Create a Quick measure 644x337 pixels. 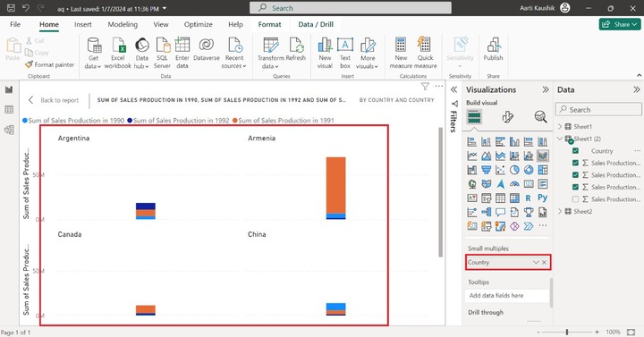click(425, 53)
